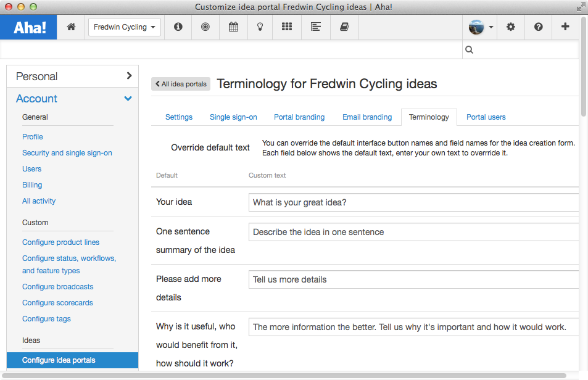Screen dimensions: 588x380
Task: Click the Notebooks icon in the toolbar
Action: pyautogui.click(x=344, y=27)
